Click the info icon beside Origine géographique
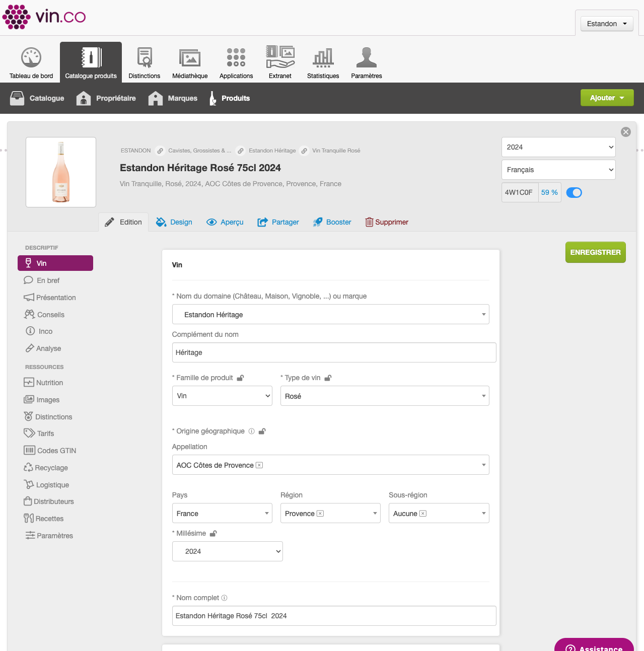Image resolution: width=644 pixels, height=651 pixels. tap(251, 431)
